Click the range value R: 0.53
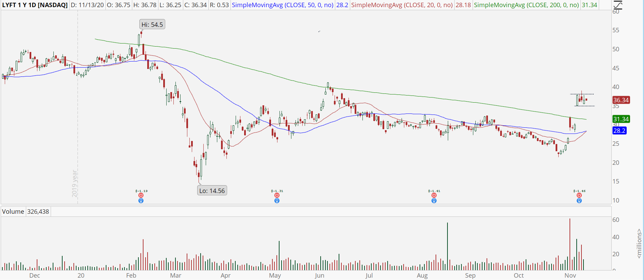This screenshot has width=644, height=280. (219, 5)
